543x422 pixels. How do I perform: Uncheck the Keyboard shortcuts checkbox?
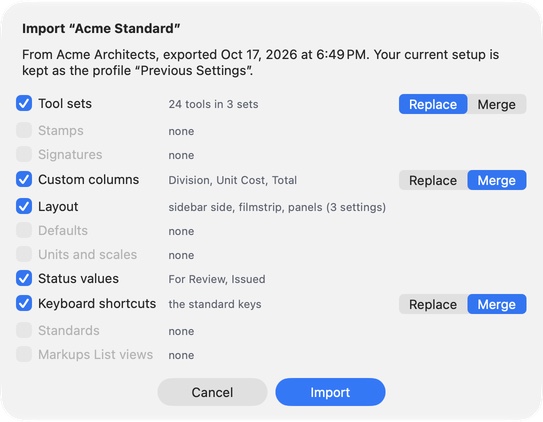click(24, 303)
